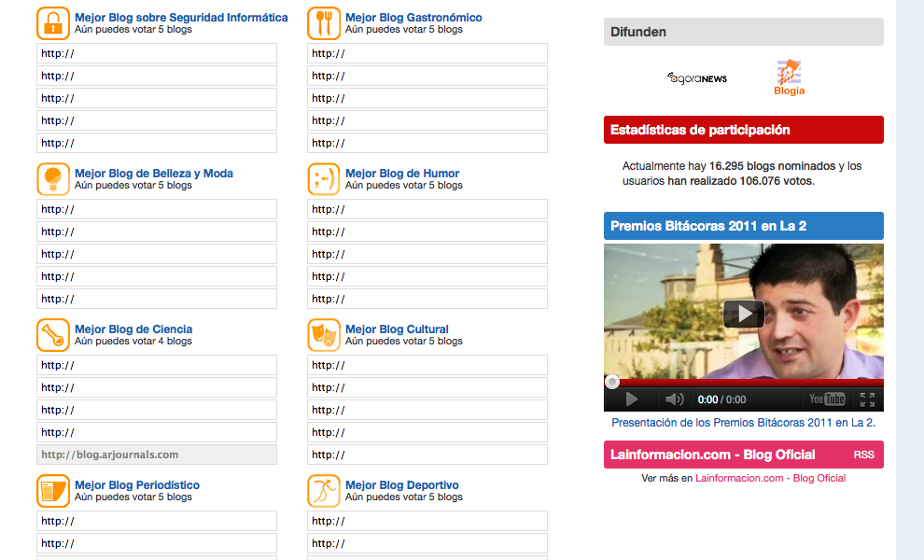This screenshot has width=924, height=560.
Task: Click the YouTube logo in video player
Action: click(x=827, y=399)
